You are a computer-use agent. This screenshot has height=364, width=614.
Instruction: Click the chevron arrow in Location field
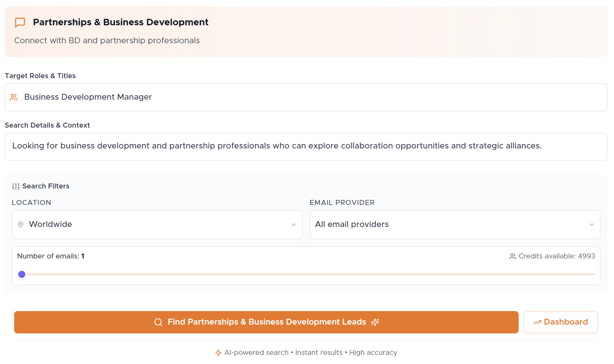point(293,225)
